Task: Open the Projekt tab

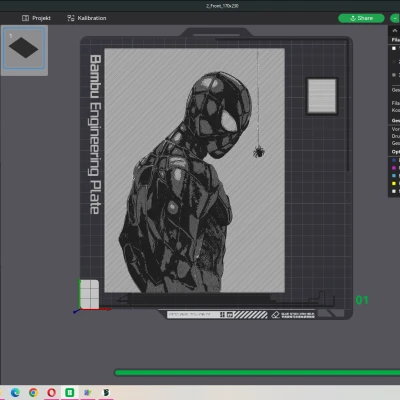Action: coord(36,18)
